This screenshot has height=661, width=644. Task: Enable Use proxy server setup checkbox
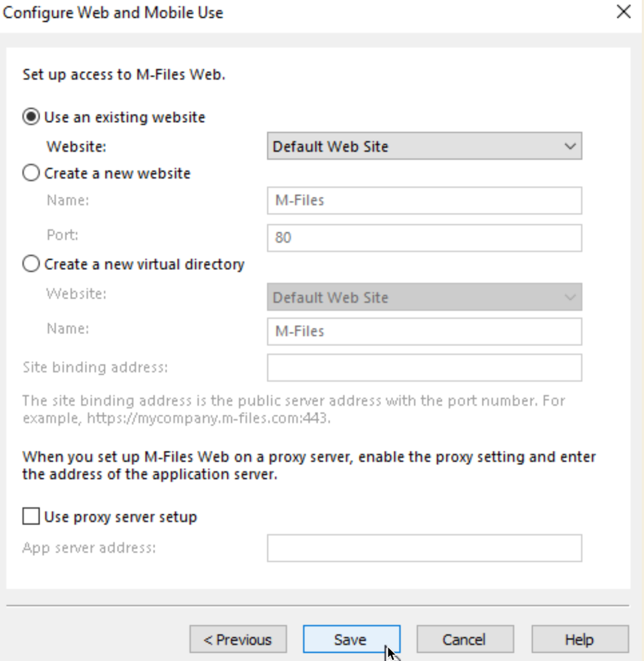[x=31, y=517]
